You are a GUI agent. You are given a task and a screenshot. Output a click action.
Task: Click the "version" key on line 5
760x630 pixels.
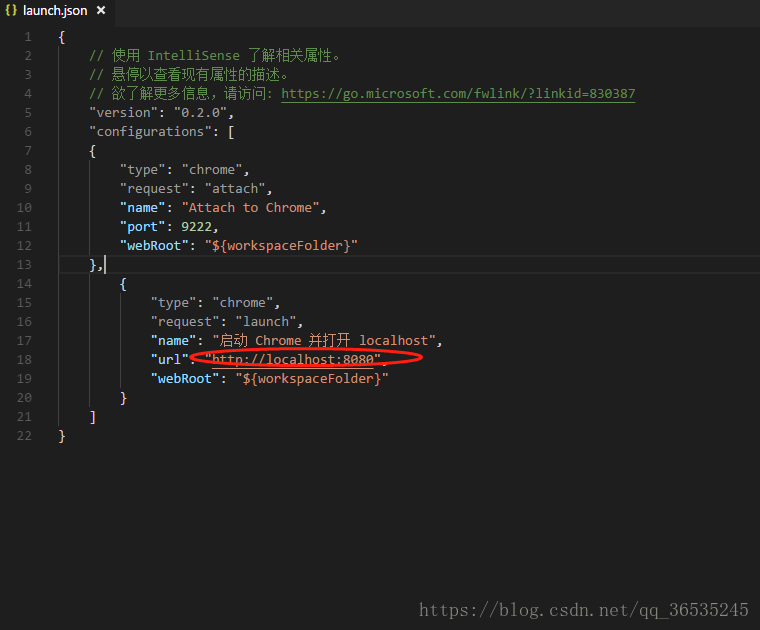click(x=124, y=112)
